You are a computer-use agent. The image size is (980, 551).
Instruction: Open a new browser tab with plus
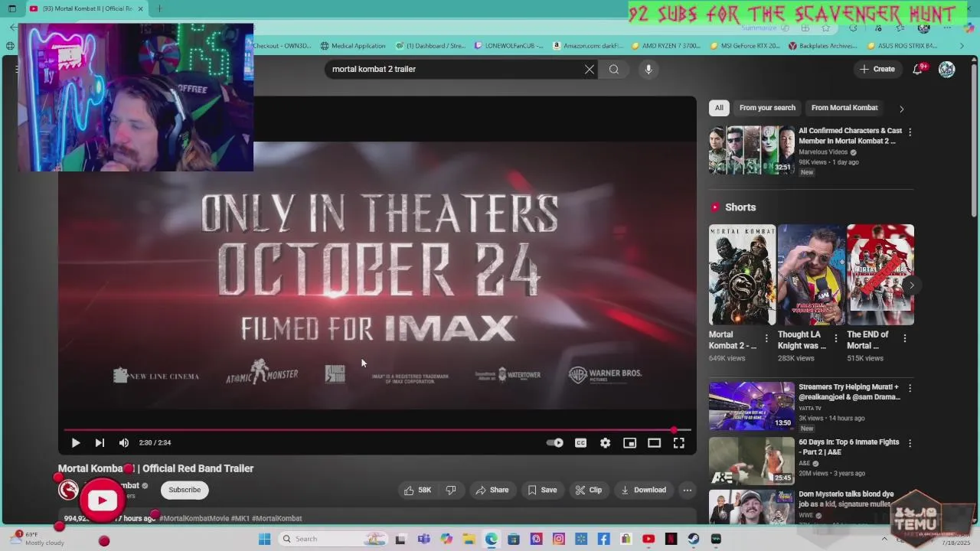click(x=159, y=8)
